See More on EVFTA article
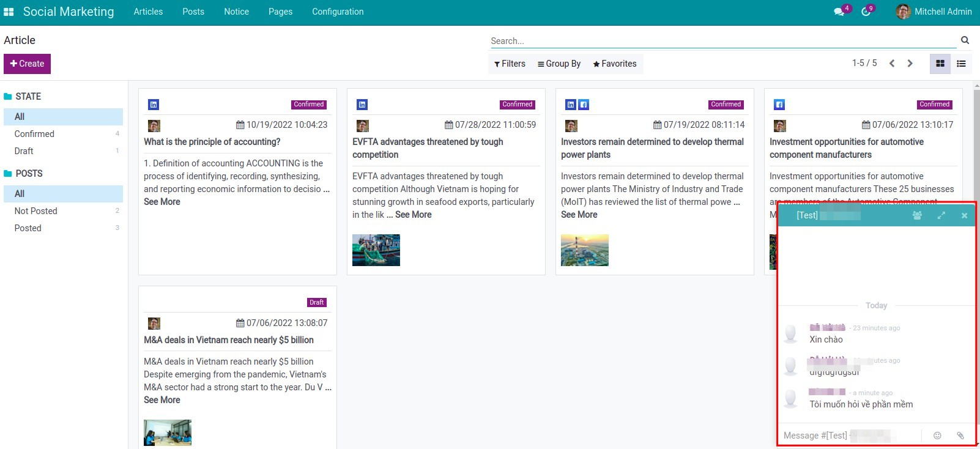The width and height of the screenshot is (980, 449). click(414, 215)
